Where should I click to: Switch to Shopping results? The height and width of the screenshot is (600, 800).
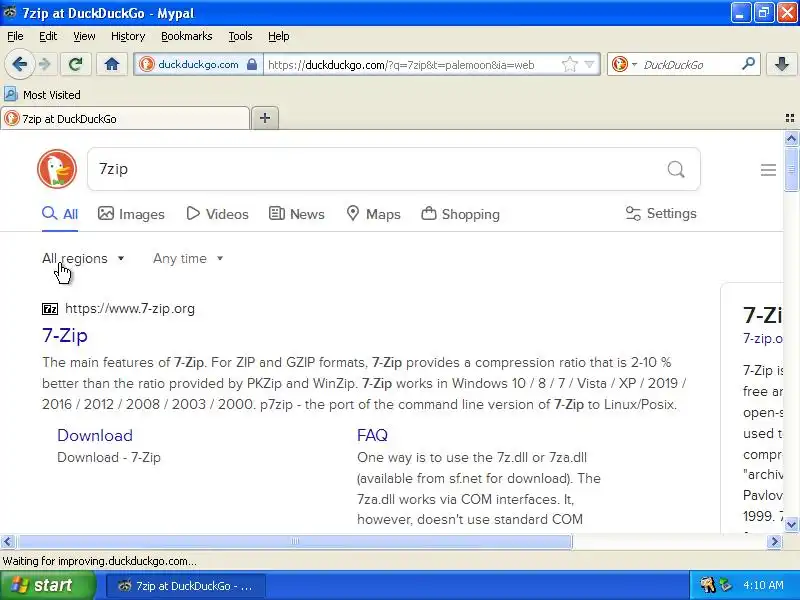click(460, 214)
